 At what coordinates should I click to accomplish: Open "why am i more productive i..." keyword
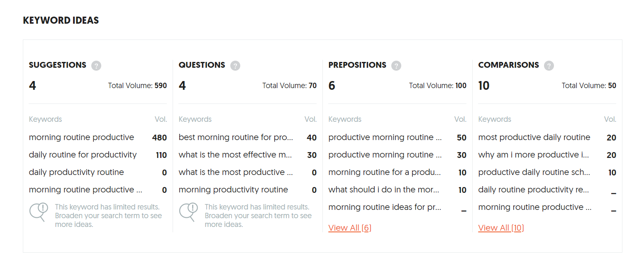pos(534,155)
